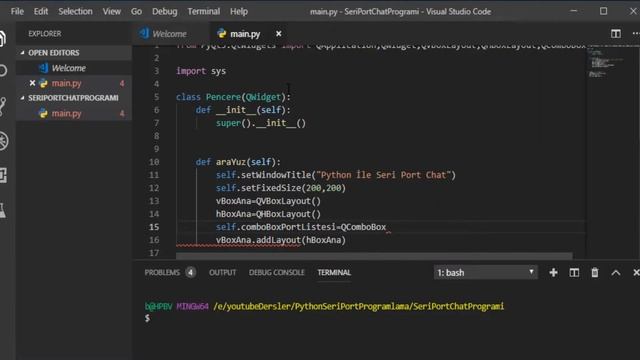Viewport: 640px width, 360px height.
Task: Click end of comboBoxPortListesi=QComboBox line
Action: [x=387, y=227]
